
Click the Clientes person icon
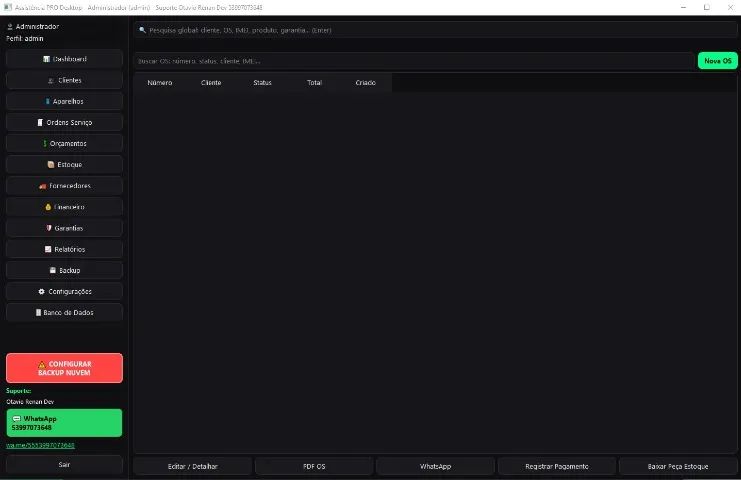coord(51,80)
